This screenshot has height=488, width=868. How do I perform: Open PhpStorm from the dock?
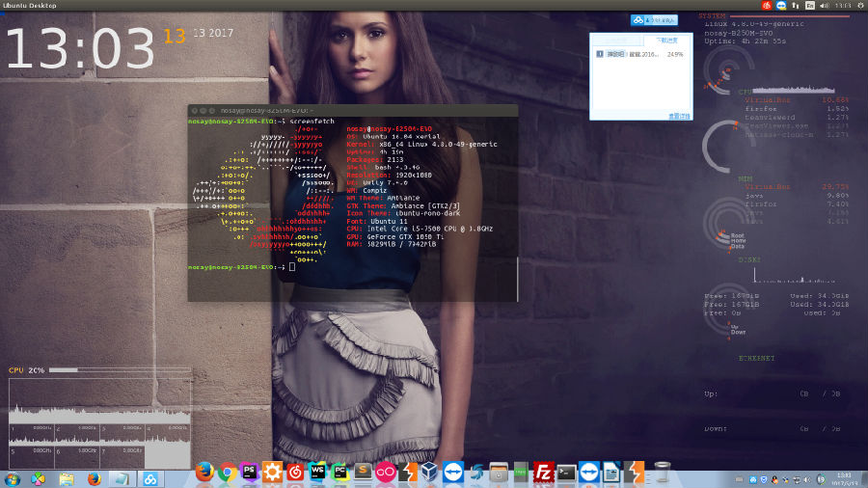250,472
